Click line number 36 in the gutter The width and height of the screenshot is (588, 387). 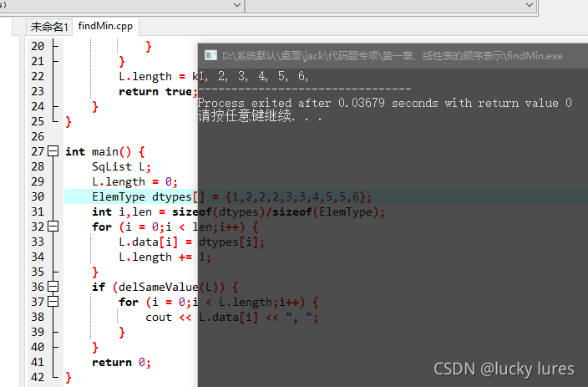[x=38, y=287]
